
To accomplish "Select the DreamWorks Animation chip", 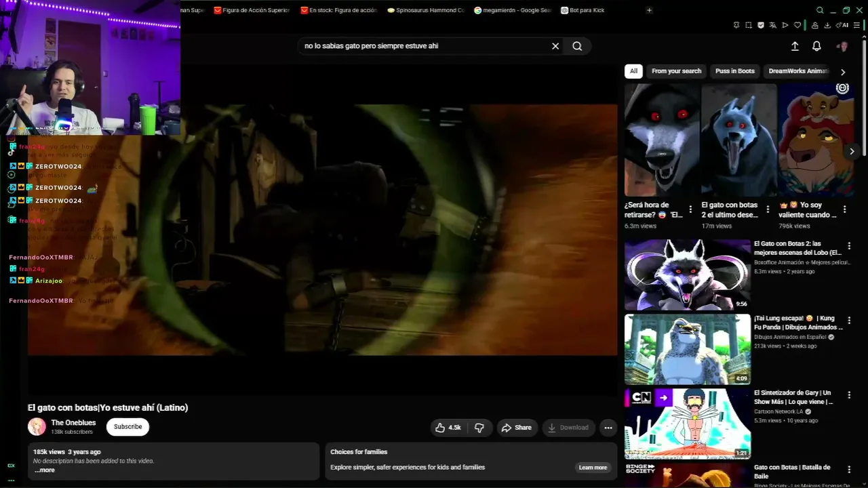I will tap(798, 71).
